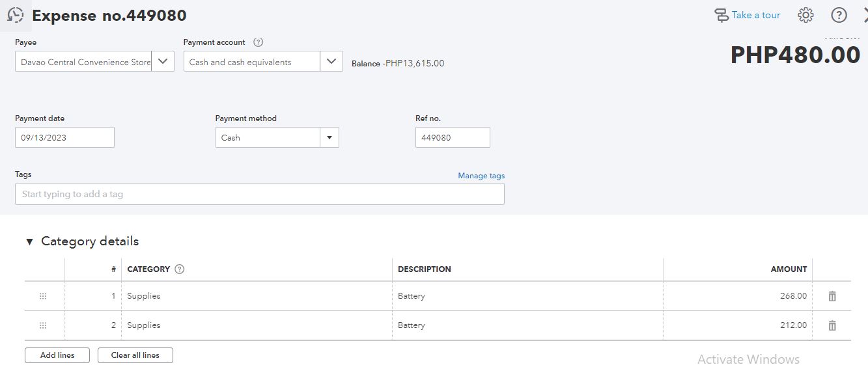868x367 pixels.
Task: Click Payment account help icon
Action: [x=258, y=42]
